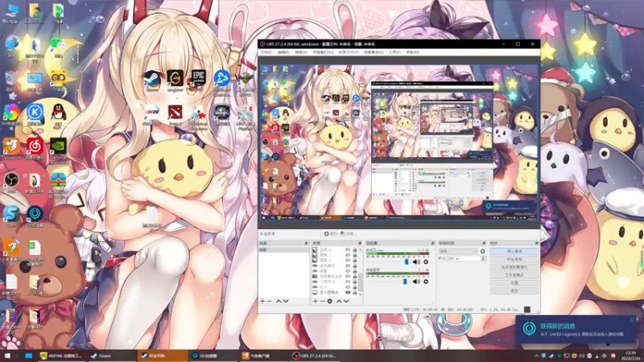Click 停止推流 stop streaming button
The image size is (644, 362).
click(514, 251)
